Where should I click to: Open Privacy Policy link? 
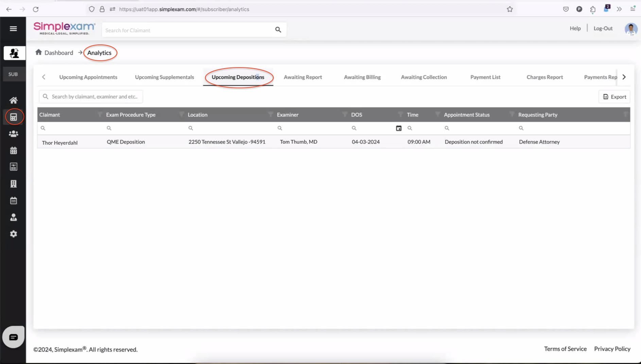tap(612, 349)
